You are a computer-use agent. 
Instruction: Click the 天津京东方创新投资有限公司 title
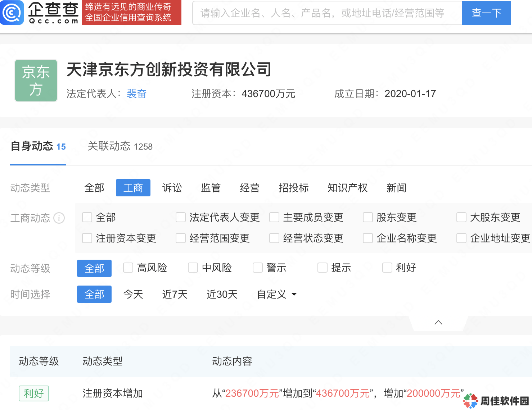point(169,69)
